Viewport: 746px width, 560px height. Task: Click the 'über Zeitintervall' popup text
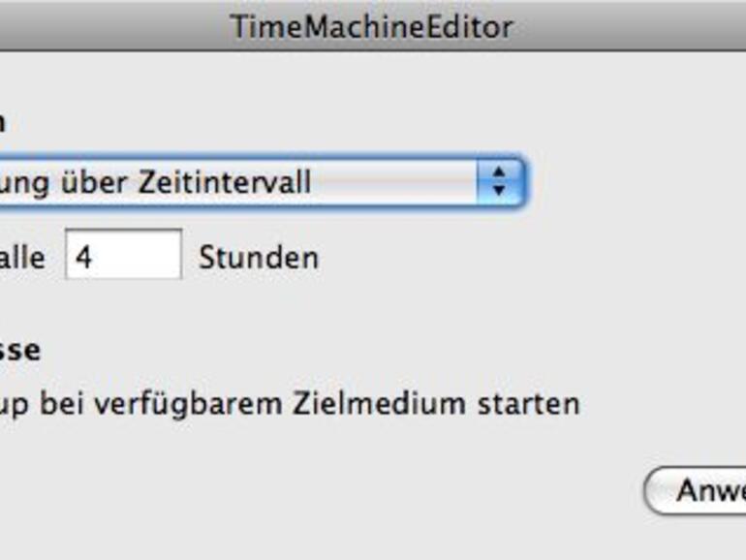155,181
